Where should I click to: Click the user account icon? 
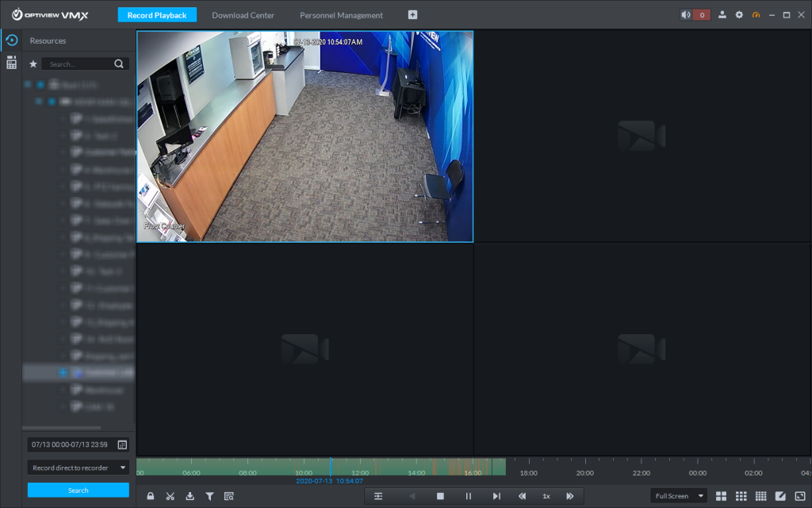pyautogui.click(x=722, y=15)
